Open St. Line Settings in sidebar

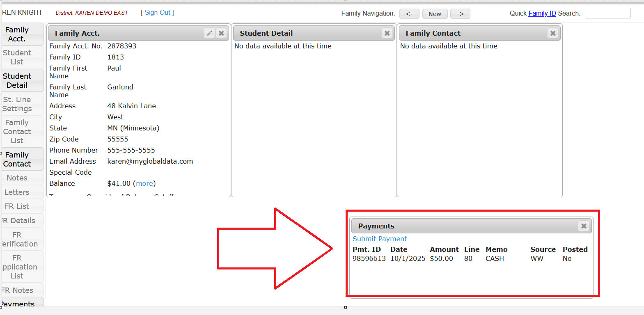tap(17, 104)
